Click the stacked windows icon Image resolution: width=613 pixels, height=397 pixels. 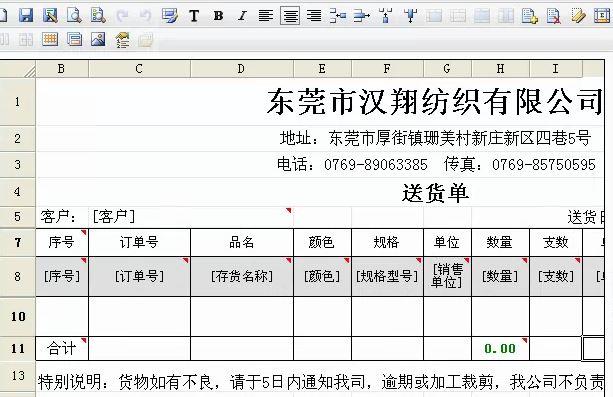coord(74,40)
